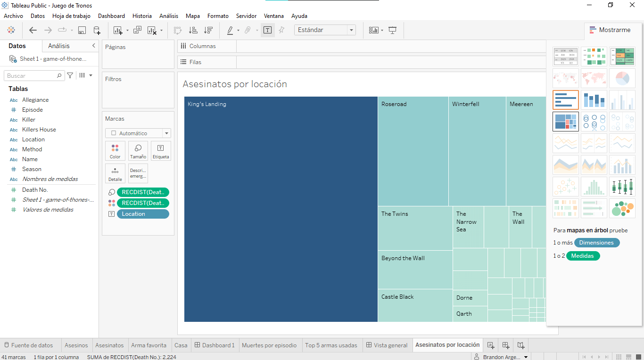Click the undo back arrow
The height and width of the screenshot is (360, 644).
[x=33, y=30]
